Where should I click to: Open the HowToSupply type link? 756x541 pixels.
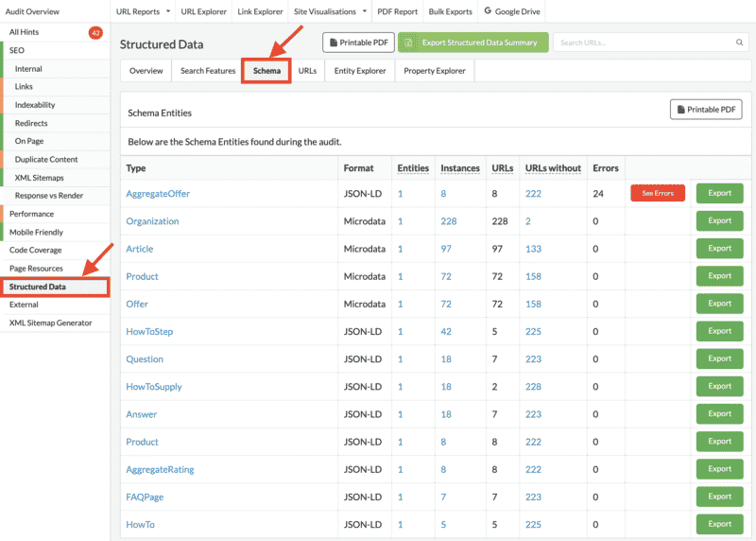[x=154, y=387]
